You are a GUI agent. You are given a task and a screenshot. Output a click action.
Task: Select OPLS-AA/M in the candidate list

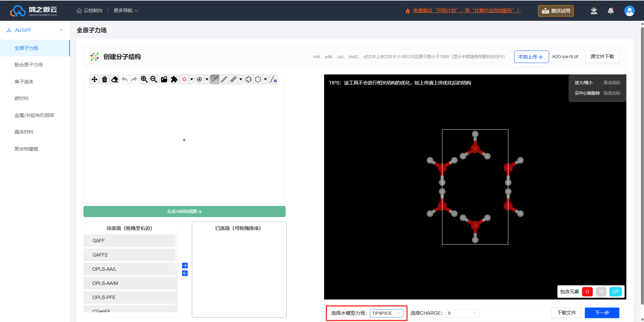point(129,283)
